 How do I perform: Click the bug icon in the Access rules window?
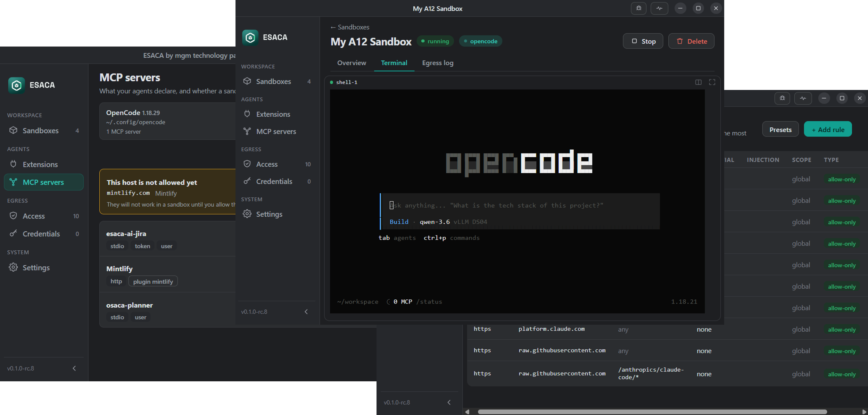[x=782, y=98]
